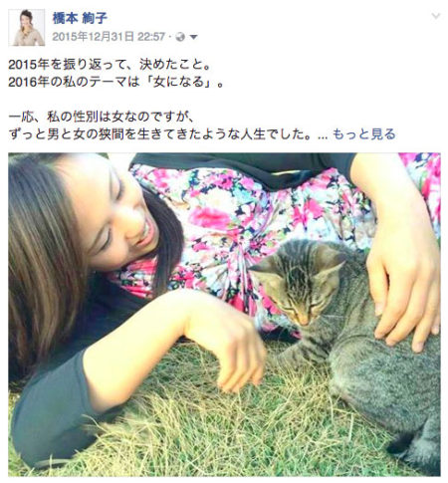Open the 橋本 絢子 profile name link
Image resolution: width=448 pixels, height=483 pixels.
coord(80,18)
